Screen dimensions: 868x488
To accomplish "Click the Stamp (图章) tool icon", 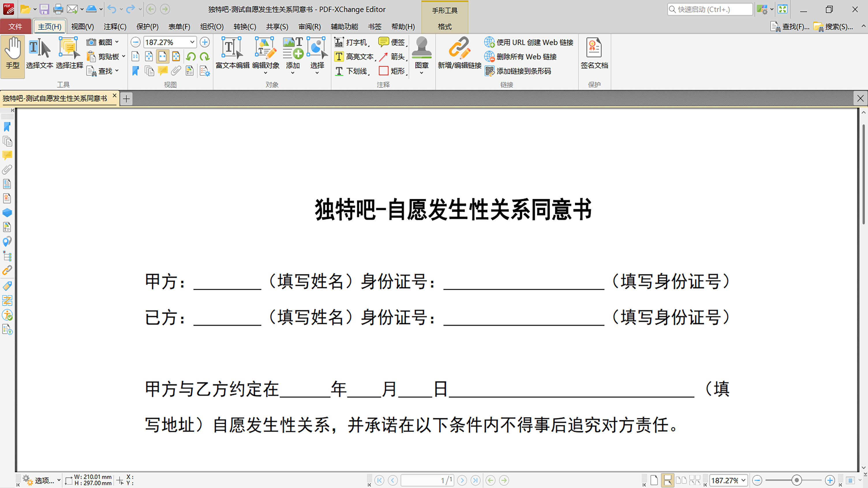I will point(422,48).
